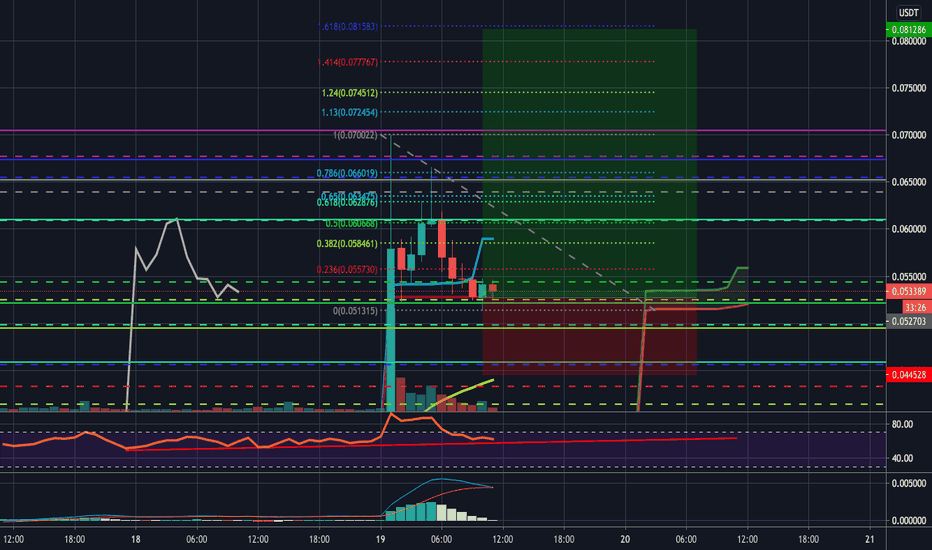Click the 0.236(0.055730) Fibonacci level label
Screen dimensions: 932x550
tap(347, 269)
